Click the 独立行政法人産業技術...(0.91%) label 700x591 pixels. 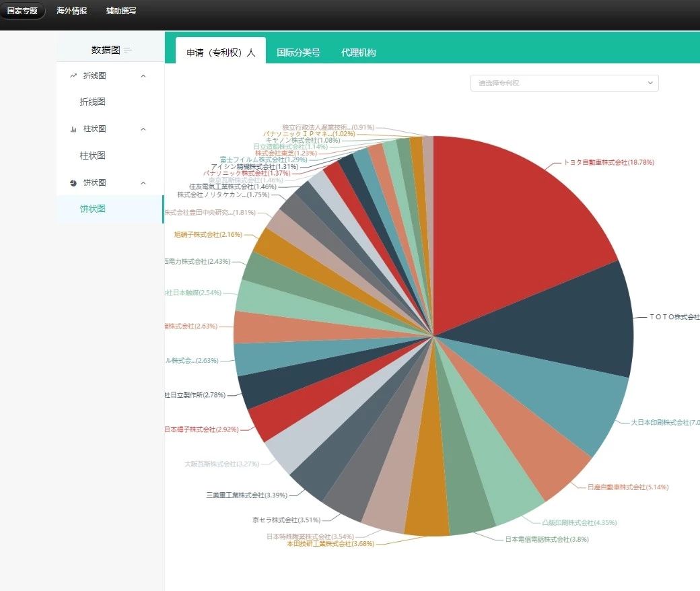[x=328, y=127]
